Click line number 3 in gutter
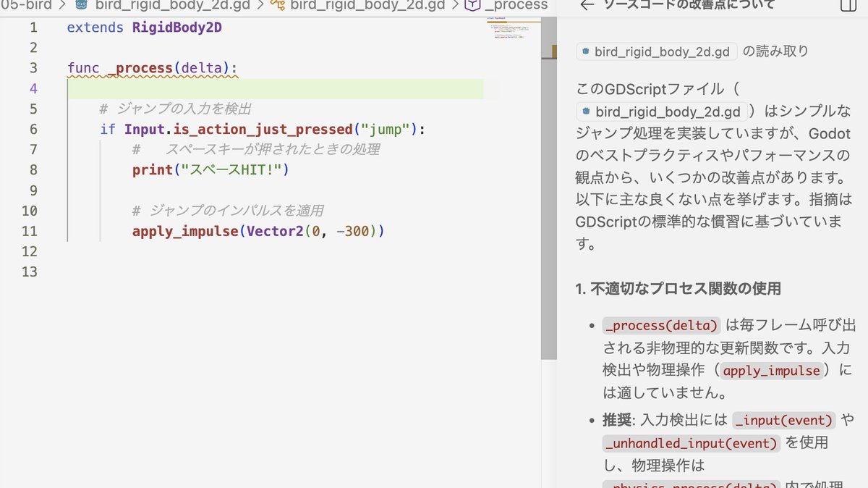 pos(33,69)
